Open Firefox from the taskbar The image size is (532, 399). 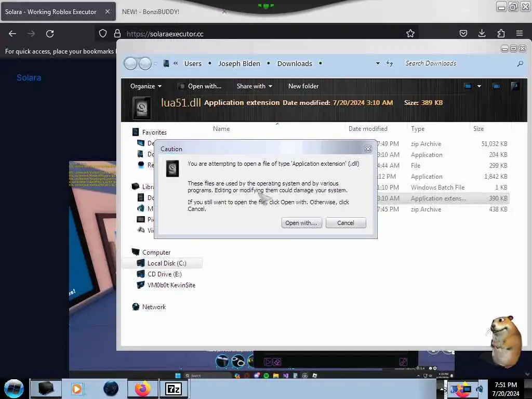[142, 389]
